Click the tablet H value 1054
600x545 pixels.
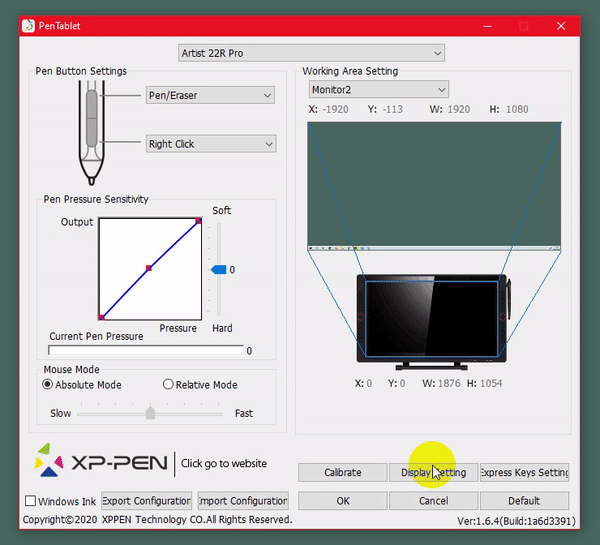pyautogui.click(x=491, y=383)
